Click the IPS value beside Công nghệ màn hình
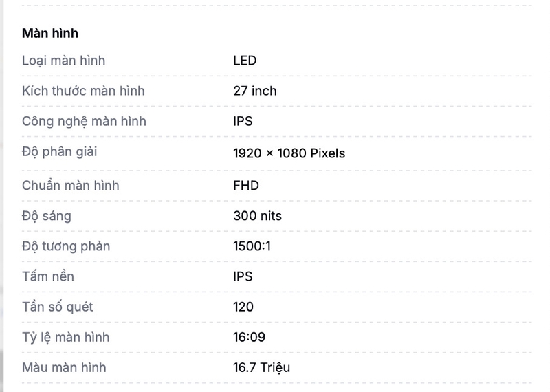Image resolution: width=550 pixels, height=392 pixels. point(243,122)
